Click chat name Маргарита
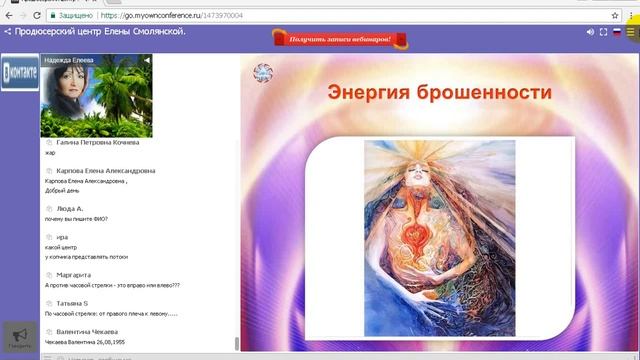Screen dimensions: 640x360 (x=73, y=275)
